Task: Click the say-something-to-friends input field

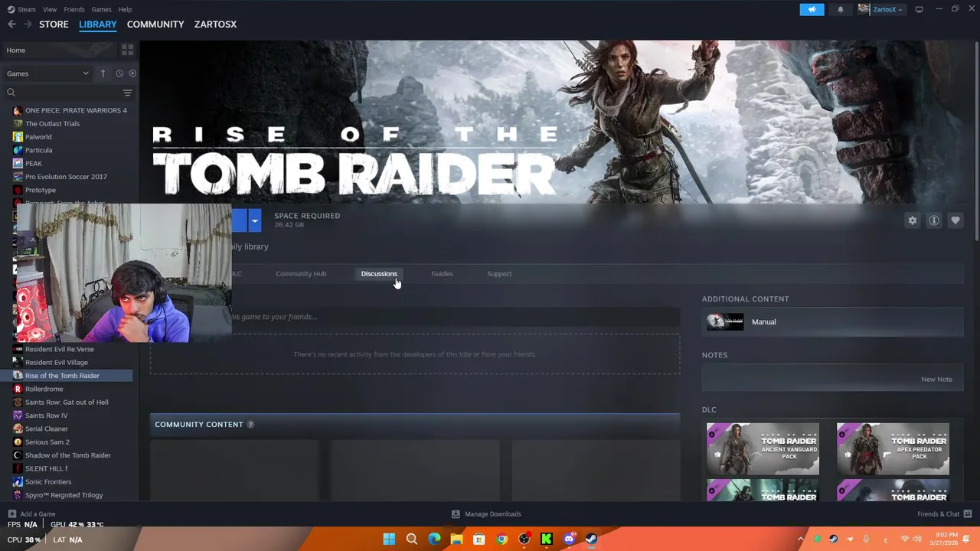Action: pos(456,317)
